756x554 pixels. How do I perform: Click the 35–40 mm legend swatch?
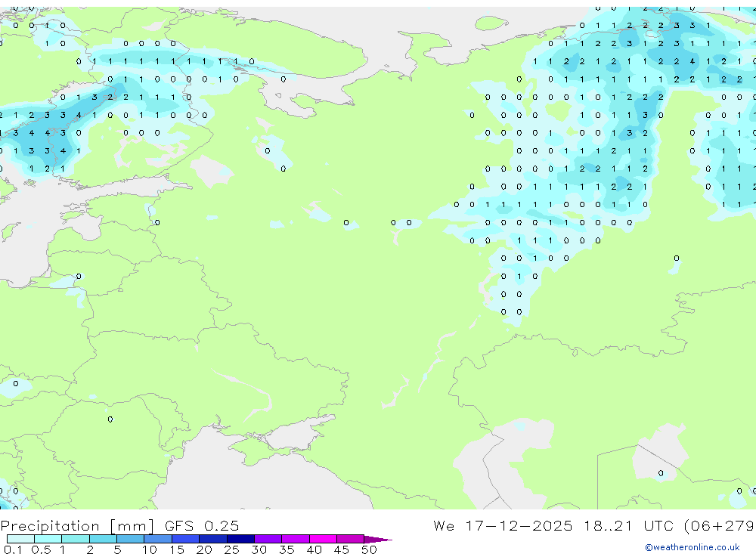pos(295,539)
